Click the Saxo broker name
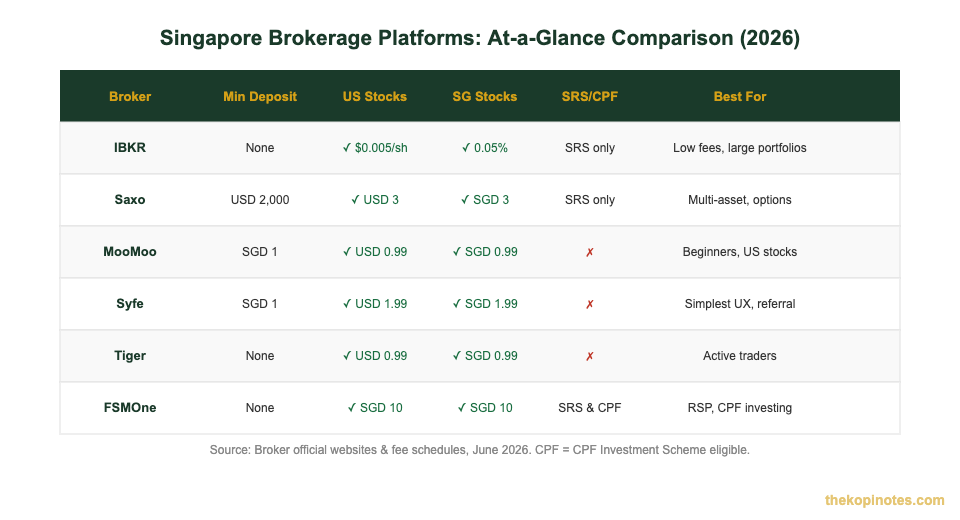The image size is (960, 520). tap(130, 200)
